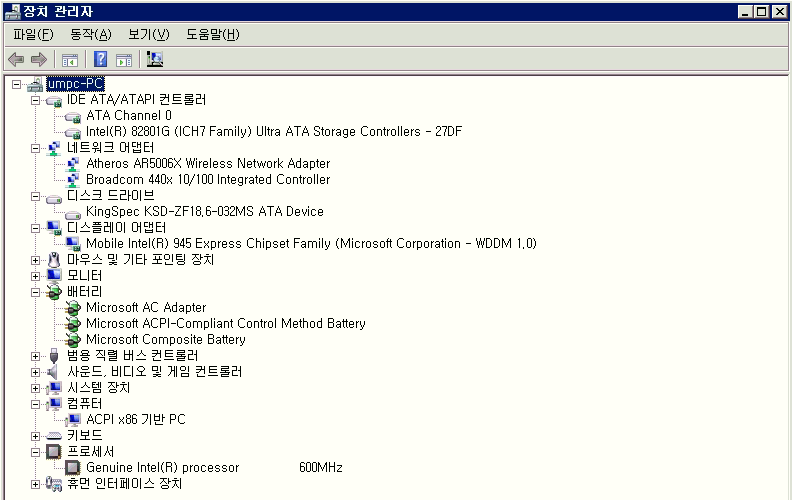This screenshot has width=792, height=500.
Task: Click the 키보드 keyboard icon
Action: coord(54,436)
